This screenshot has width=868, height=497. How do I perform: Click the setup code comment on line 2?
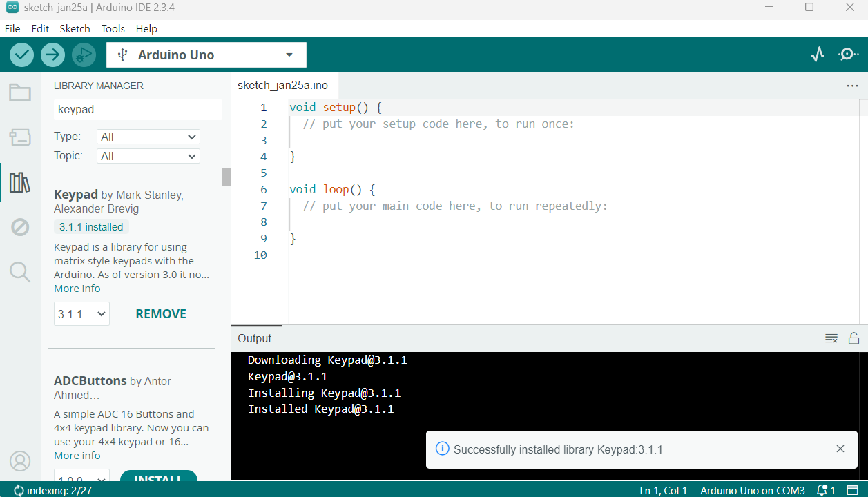click(x=438, y=124)
